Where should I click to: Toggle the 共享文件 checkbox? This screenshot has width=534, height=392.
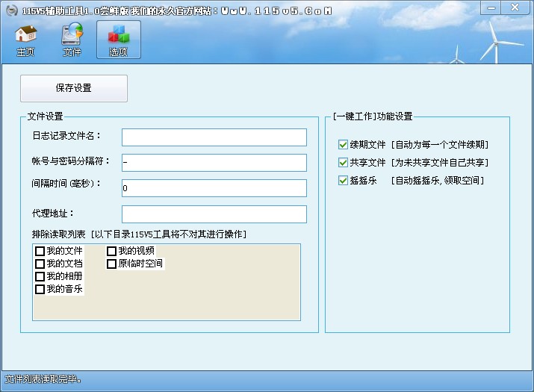click(343, 163)
